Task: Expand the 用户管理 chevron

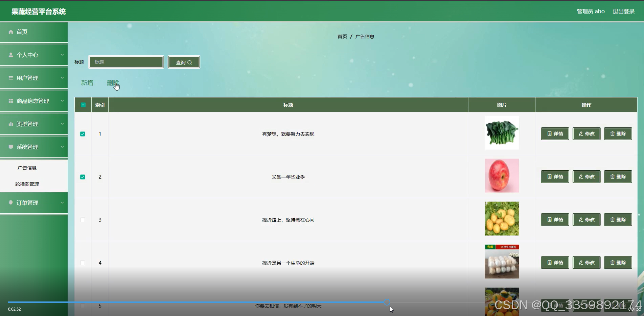Action: pos(62,77)
